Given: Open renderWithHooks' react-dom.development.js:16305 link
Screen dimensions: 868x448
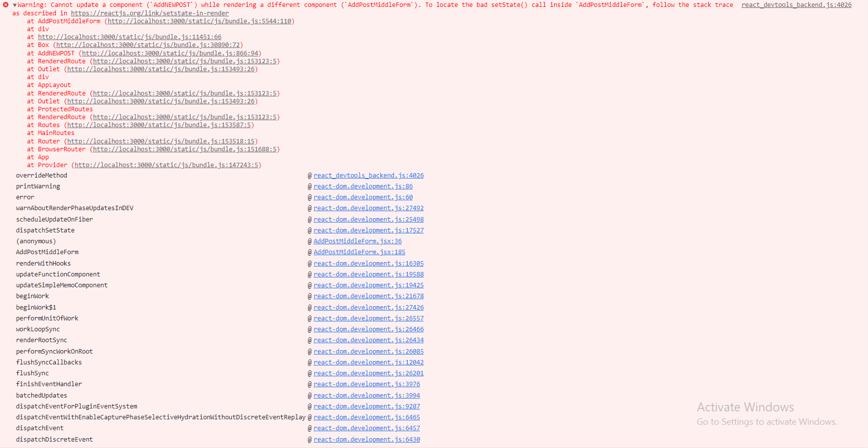Looking at the screenshot, I should [x=369, y=264].
